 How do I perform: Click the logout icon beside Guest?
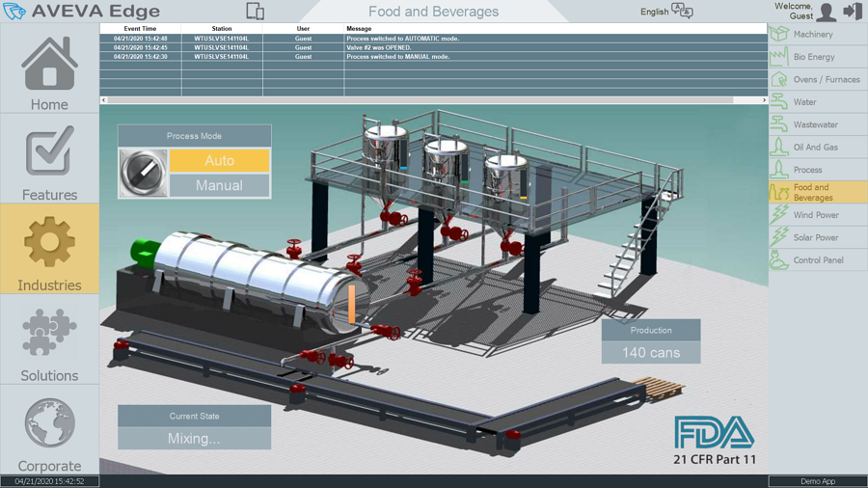853,12
